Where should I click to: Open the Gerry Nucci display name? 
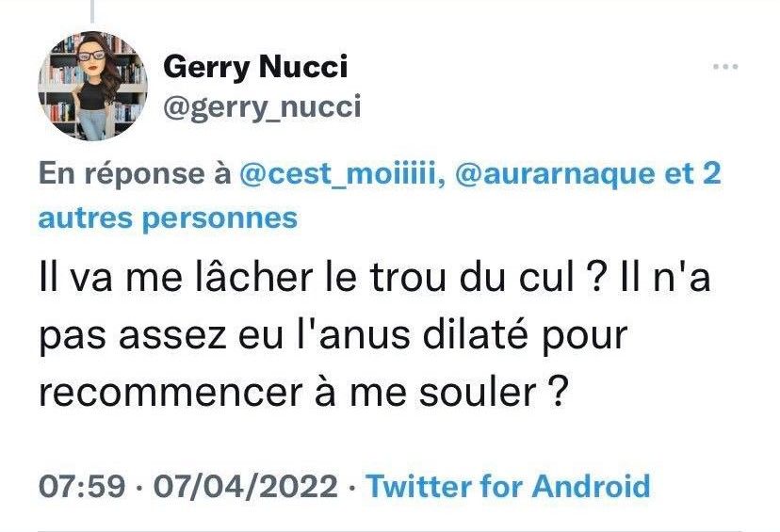click(255, 68)
